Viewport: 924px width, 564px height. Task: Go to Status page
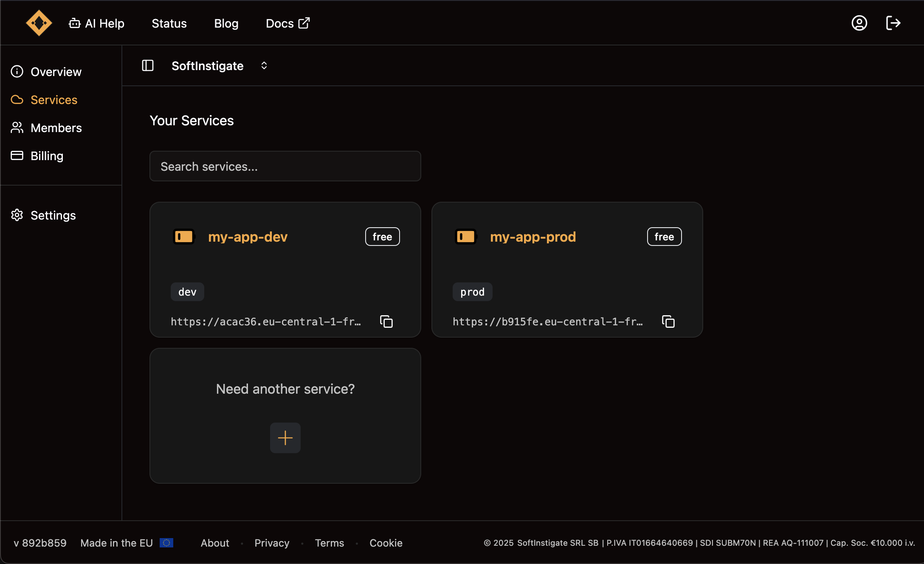coord(169,23)
